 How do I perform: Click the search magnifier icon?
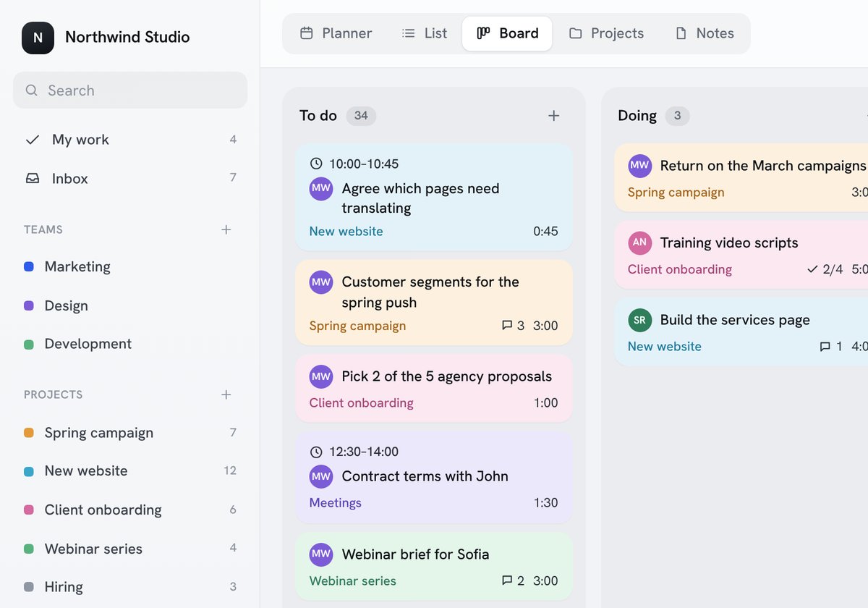(31, 90)
